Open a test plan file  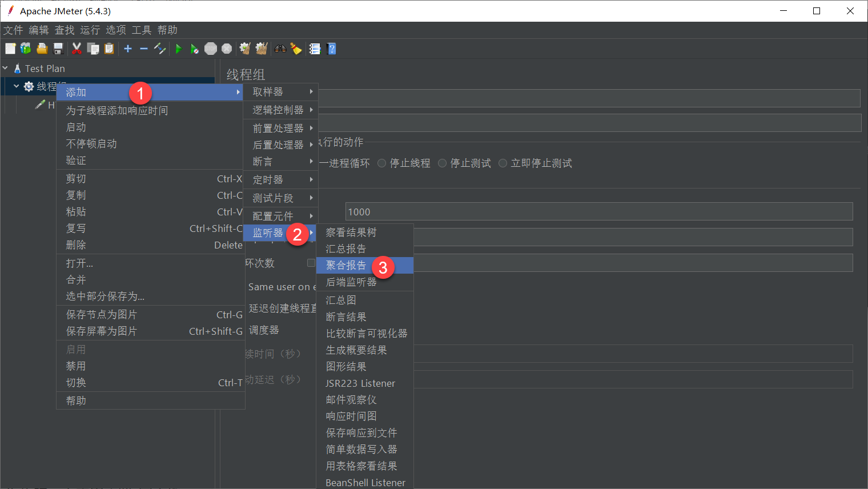[42, 49]
